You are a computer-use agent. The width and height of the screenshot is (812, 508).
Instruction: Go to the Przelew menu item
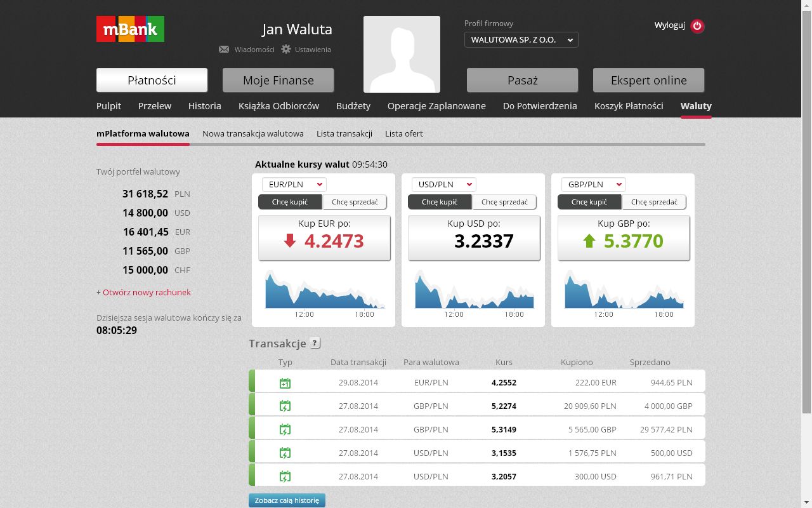155,106
